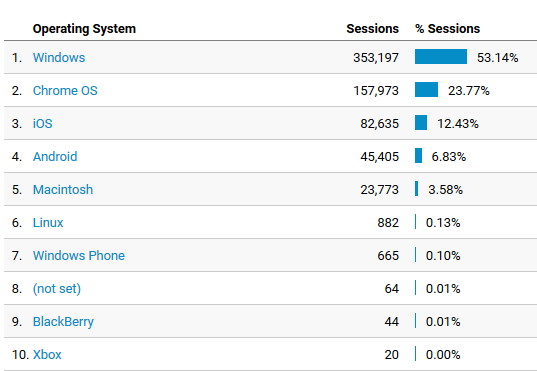
Task: Click the iOS 12.43% bar
Action: [421, 123]
